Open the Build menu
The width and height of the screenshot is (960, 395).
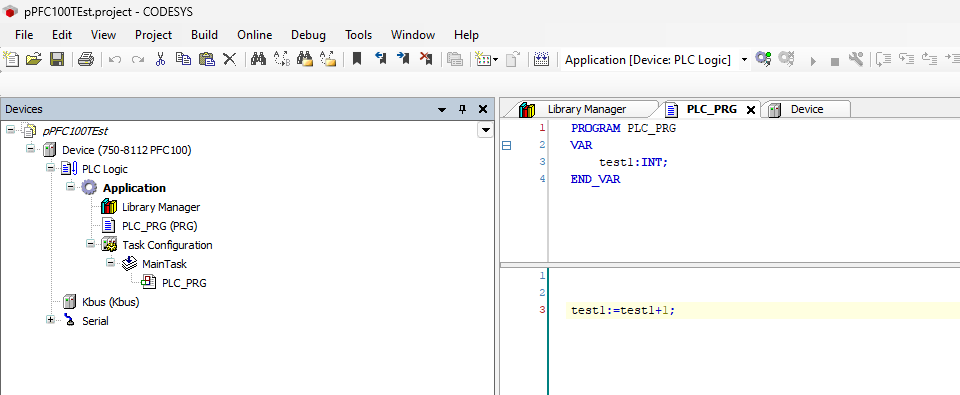204,35
